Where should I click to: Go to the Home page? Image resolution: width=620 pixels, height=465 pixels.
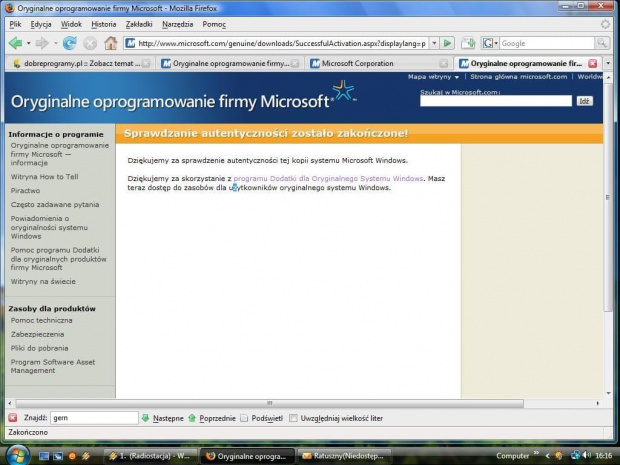(111, 43)
